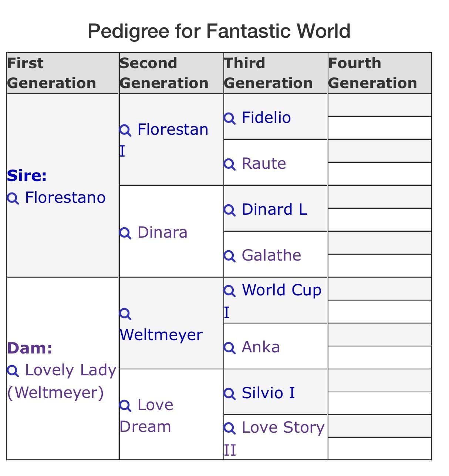Click the magnifier icon beside Anka
The width and height of the screenshot is (449, 476).
(x=230, y=348)
